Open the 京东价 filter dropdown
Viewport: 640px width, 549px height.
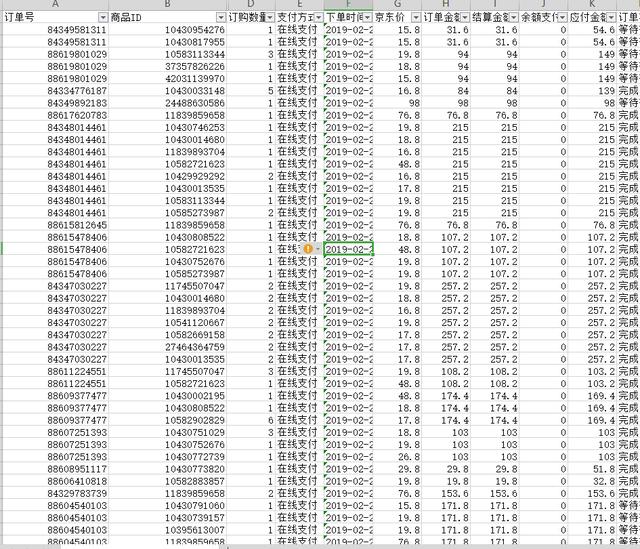416,18
